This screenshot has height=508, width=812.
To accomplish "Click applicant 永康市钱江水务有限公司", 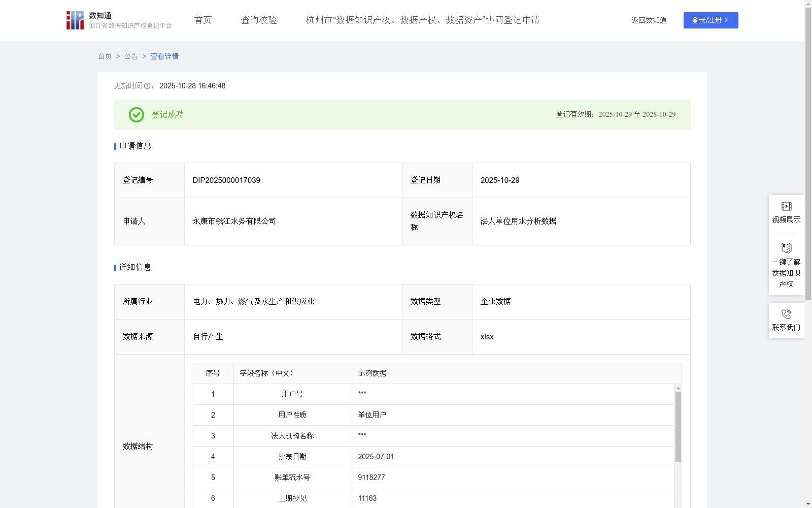I will 234,221.
